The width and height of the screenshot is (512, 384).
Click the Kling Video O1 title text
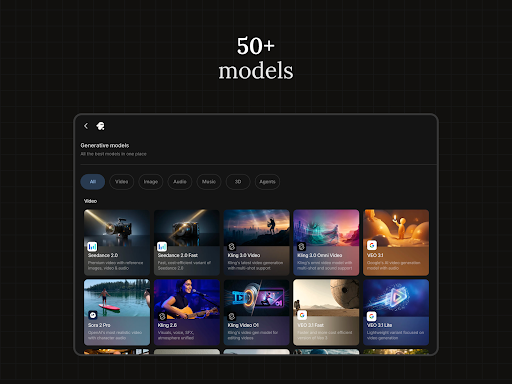243,325
